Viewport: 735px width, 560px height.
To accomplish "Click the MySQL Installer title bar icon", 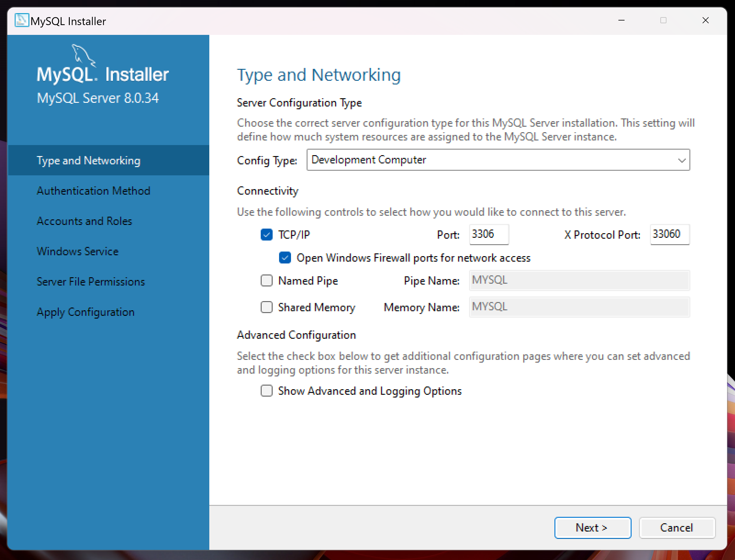I will tap(22, 21).
